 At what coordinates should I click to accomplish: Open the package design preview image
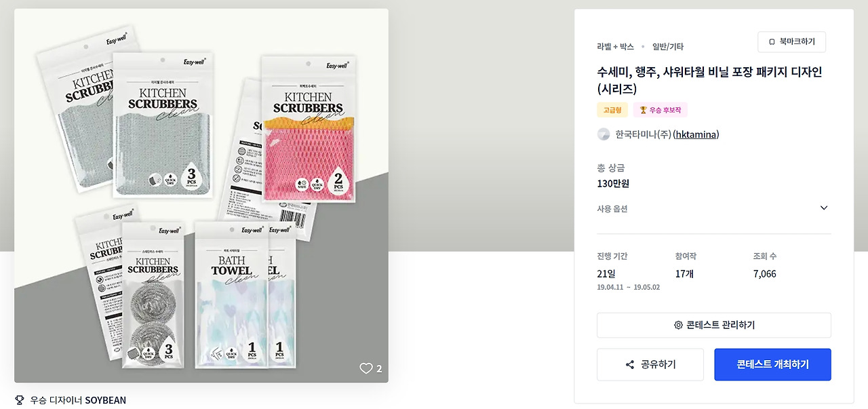[201, 195]
